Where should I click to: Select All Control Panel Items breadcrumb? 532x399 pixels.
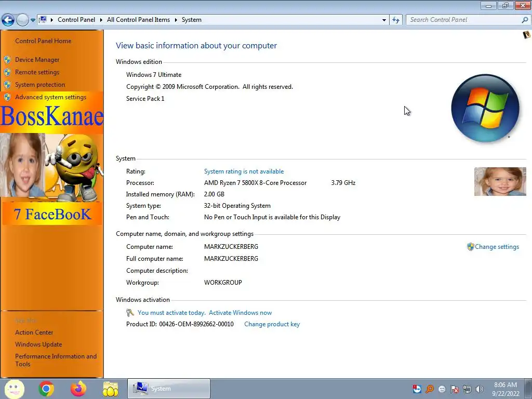click(x=138, y=20)
